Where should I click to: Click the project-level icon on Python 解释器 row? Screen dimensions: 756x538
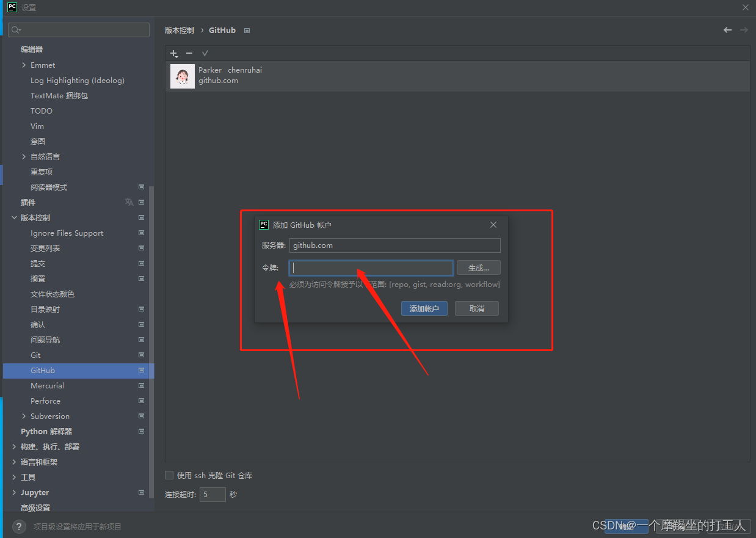(x=141, y=431)
